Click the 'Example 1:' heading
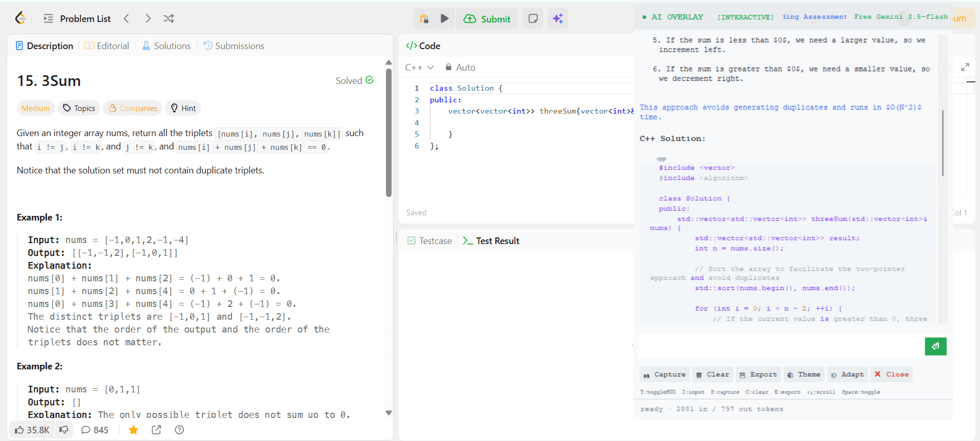 click(x=40, y=217)
